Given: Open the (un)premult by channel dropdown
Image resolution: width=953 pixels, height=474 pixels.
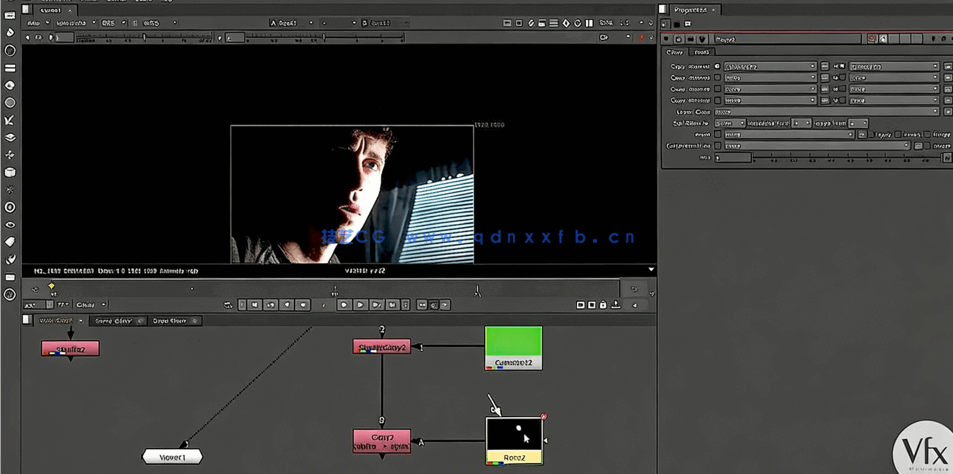Looking at the screenshot, I should pos(817,146).
